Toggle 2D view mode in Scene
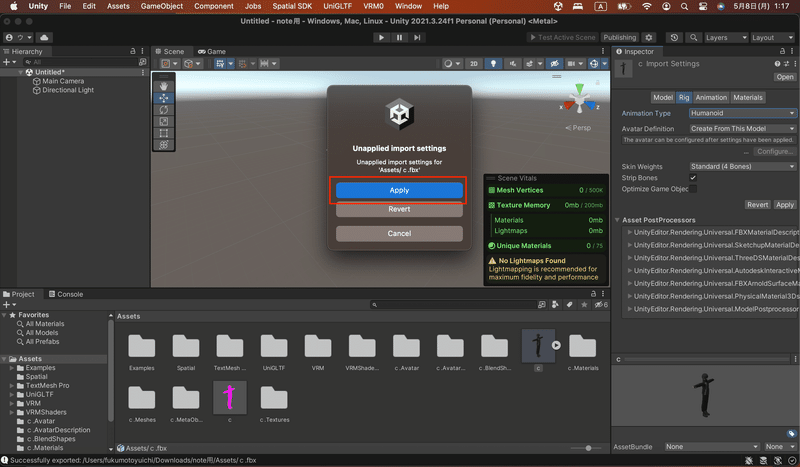The height and width of the screenshot is (467, 800). [473, 64]
